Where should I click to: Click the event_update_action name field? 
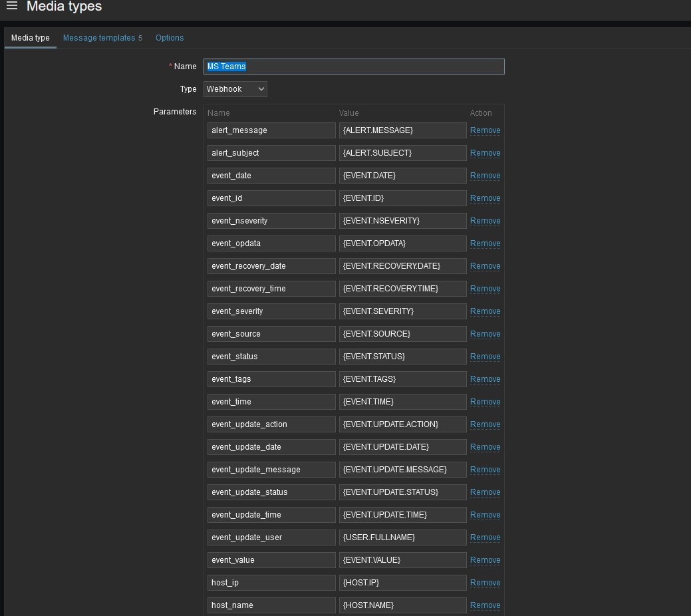271,424
